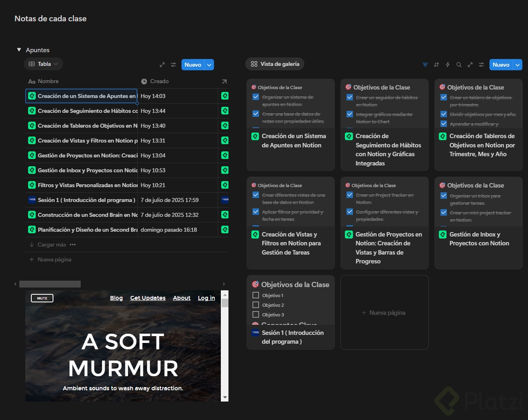Open dropdown arrow beside table's Nuevo button
528x420 pixels.
click(x=209, y=65)
